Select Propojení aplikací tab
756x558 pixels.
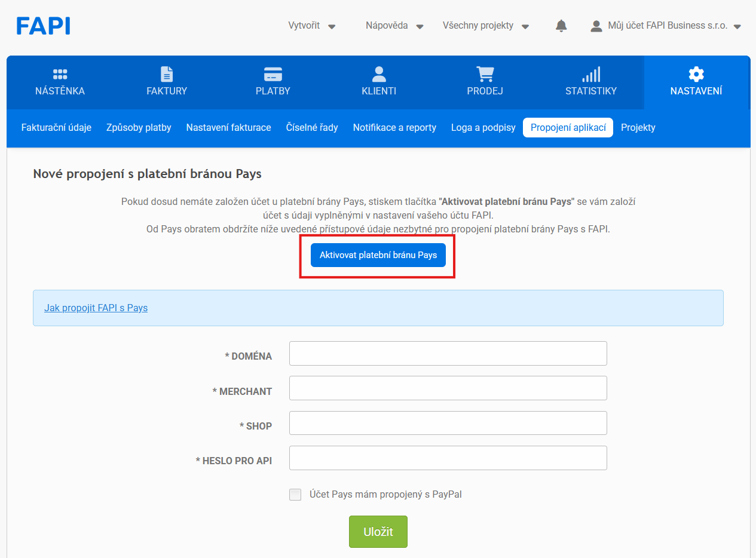[x=568, y=127]
